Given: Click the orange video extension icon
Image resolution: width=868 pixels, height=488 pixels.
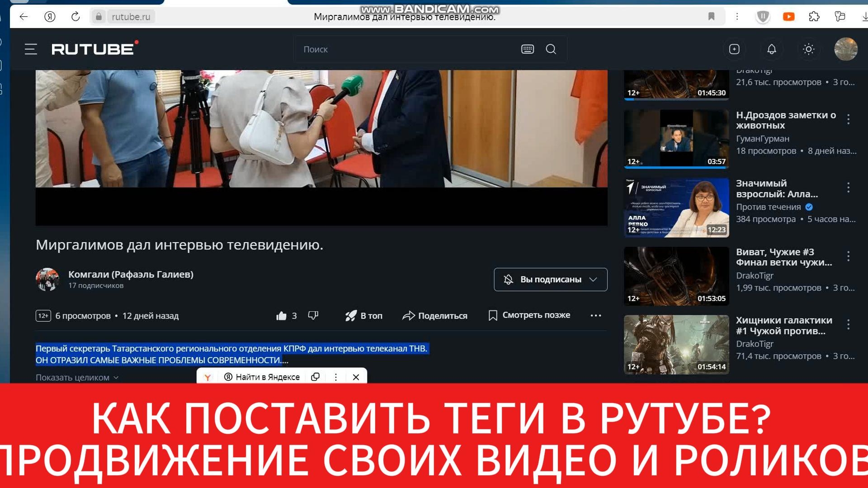Looking at the screenshot, I should point(788,17).
